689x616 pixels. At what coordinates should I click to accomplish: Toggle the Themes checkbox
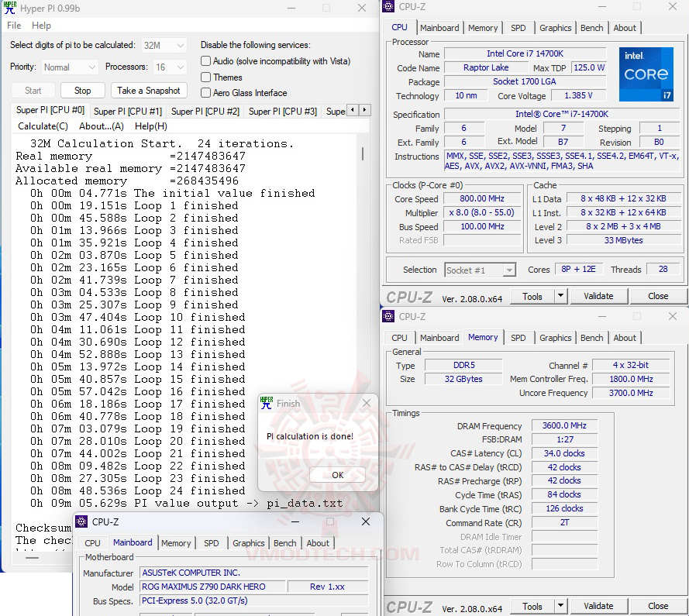(x=205, y=77)
